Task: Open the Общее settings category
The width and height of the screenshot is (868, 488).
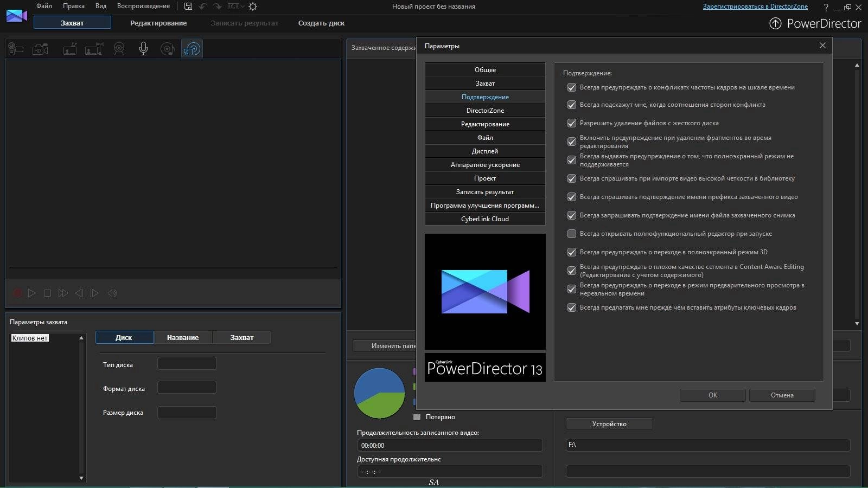Action: [485, 70]
